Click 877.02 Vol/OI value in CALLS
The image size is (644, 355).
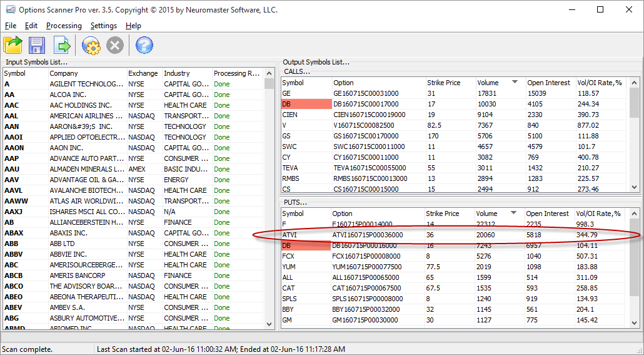[588, 125]
